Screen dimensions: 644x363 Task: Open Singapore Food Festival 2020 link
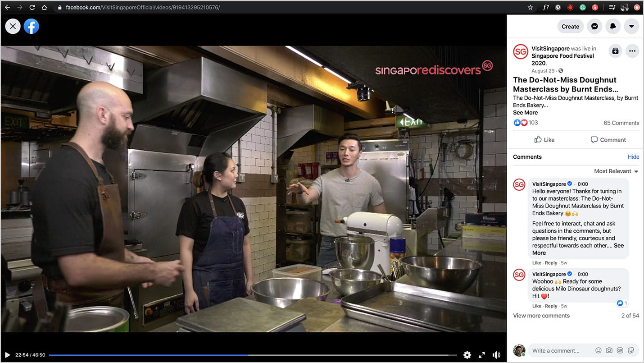click(562, 60)
